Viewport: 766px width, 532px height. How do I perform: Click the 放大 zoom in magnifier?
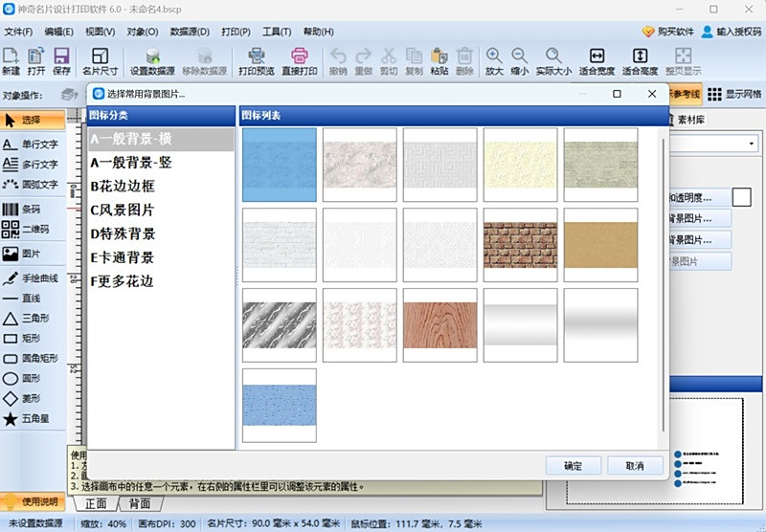[493, 61]
